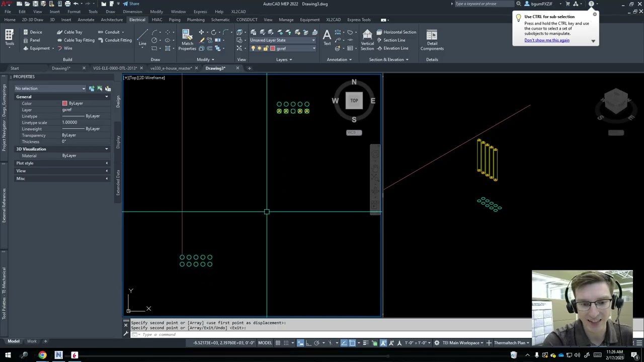Open Unsaved Layer State dropdown
The width and height of the screenshot is (644, 362).
[x=282, y=40]
